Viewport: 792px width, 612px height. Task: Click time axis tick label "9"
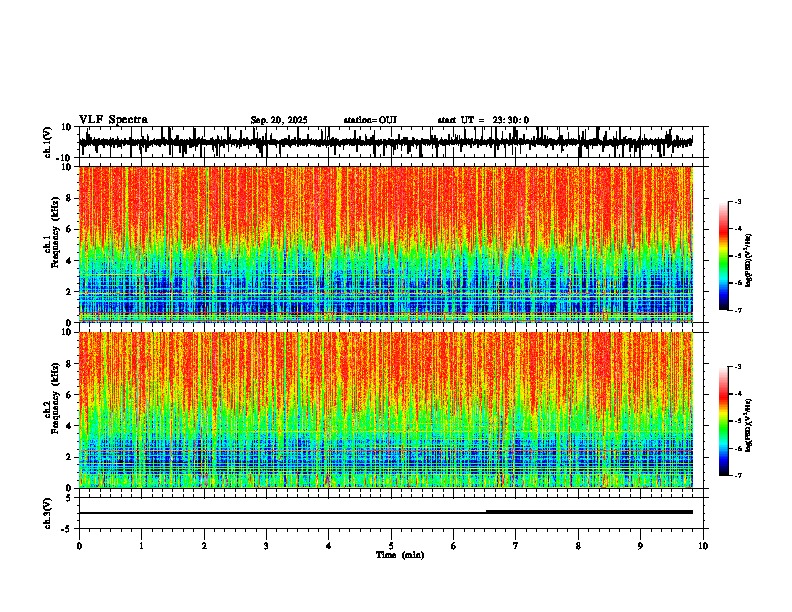pyautogui.click(x=640, y=546)
